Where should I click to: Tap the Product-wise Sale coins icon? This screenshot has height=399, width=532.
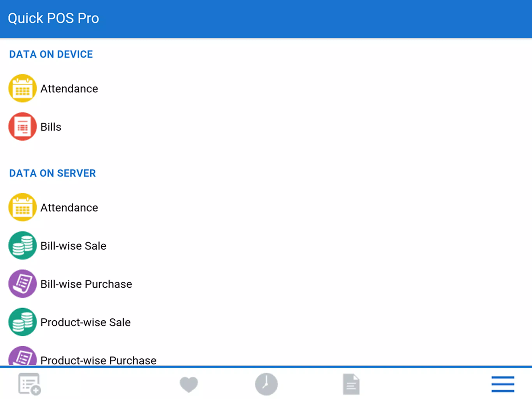[x=22, y=322]
